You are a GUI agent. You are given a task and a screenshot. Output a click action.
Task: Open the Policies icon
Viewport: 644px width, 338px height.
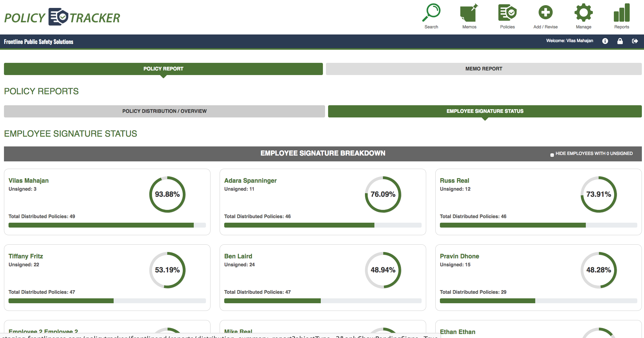[x=507, y=12]
